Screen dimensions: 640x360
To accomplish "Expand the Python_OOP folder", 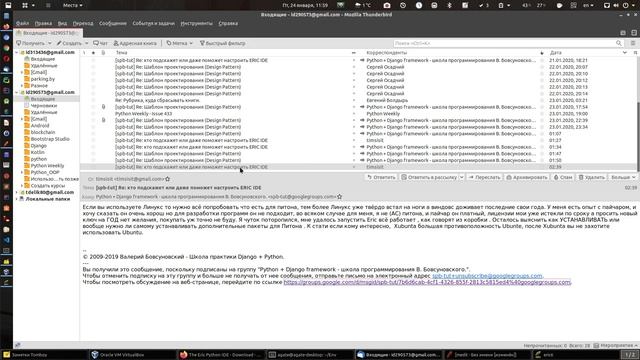I will click(x=22, y=172).
